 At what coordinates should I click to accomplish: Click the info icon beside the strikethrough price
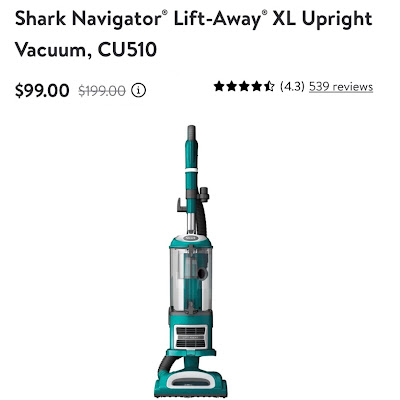click(x=138, y=90)
